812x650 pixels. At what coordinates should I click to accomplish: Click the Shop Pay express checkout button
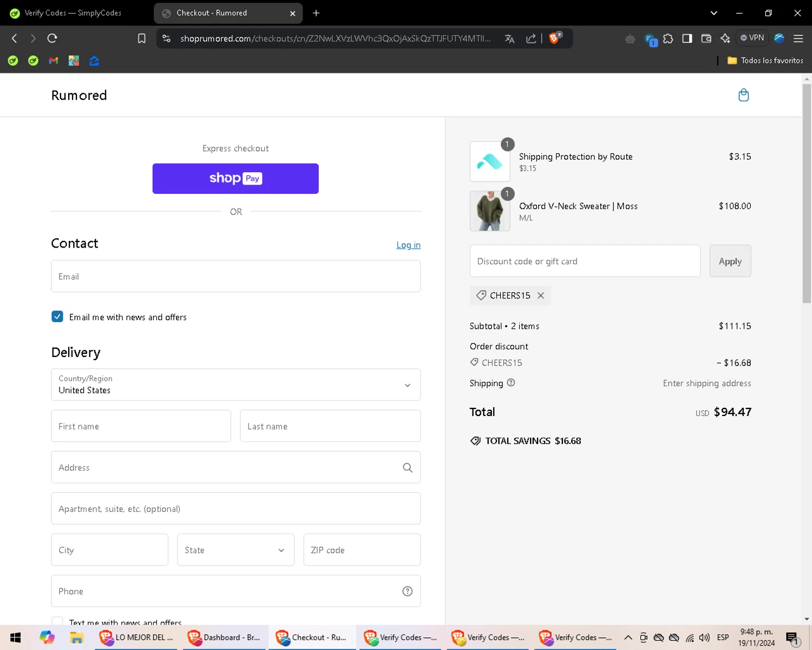(235, 179)
